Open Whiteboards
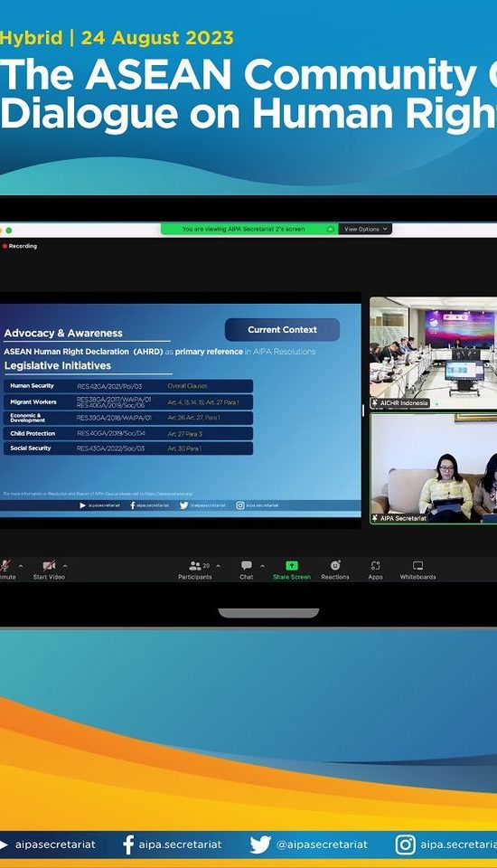The height and width of the screenshot is (868, 497). (417, 570)
